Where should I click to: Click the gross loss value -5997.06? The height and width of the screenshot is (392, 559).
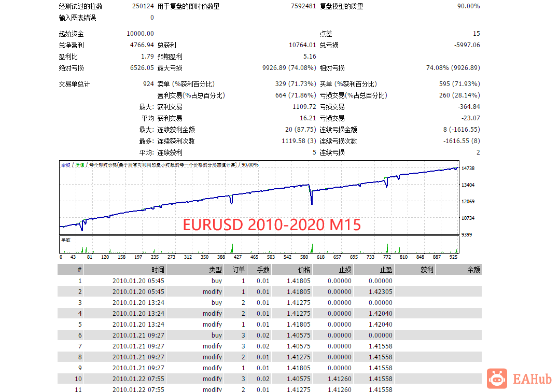[x=467, y=45]
